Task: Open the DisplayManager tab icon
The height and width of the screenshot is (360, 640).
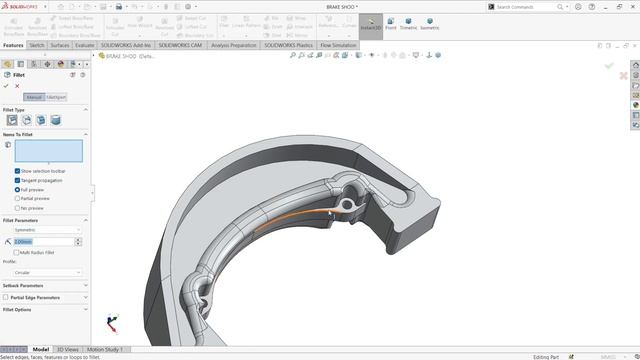Action: coord(61,64)
